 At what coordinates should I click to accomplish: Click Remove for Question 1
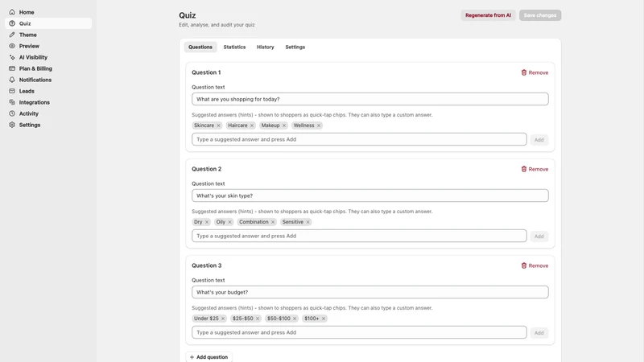click(x=535, y=72)
